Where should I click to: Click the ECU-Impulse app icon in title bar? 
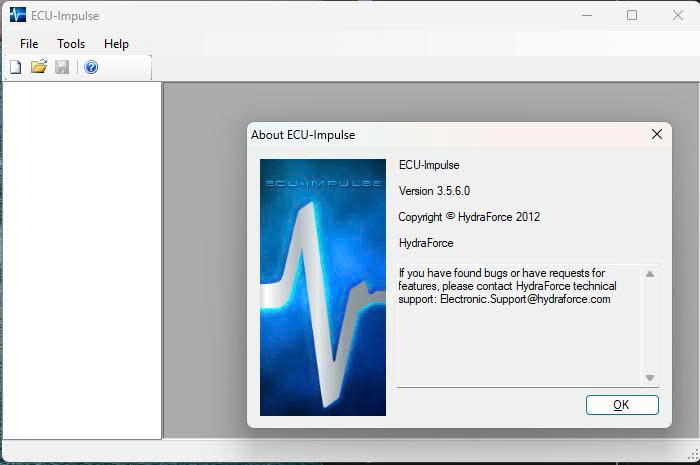point(17,15)
